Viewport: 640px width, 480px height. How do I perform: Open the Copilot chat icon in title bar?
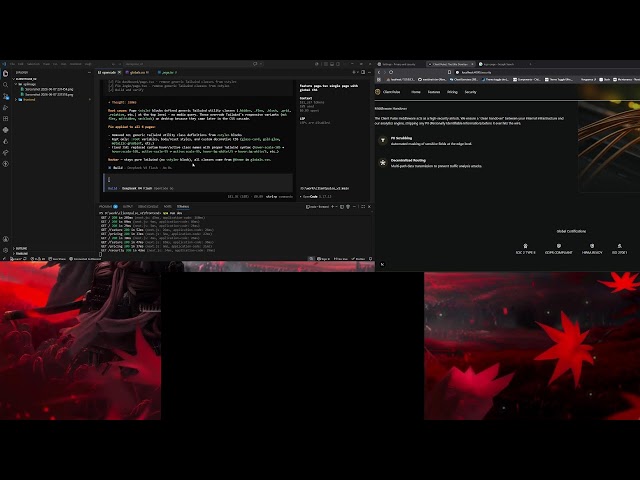[255, 64]
